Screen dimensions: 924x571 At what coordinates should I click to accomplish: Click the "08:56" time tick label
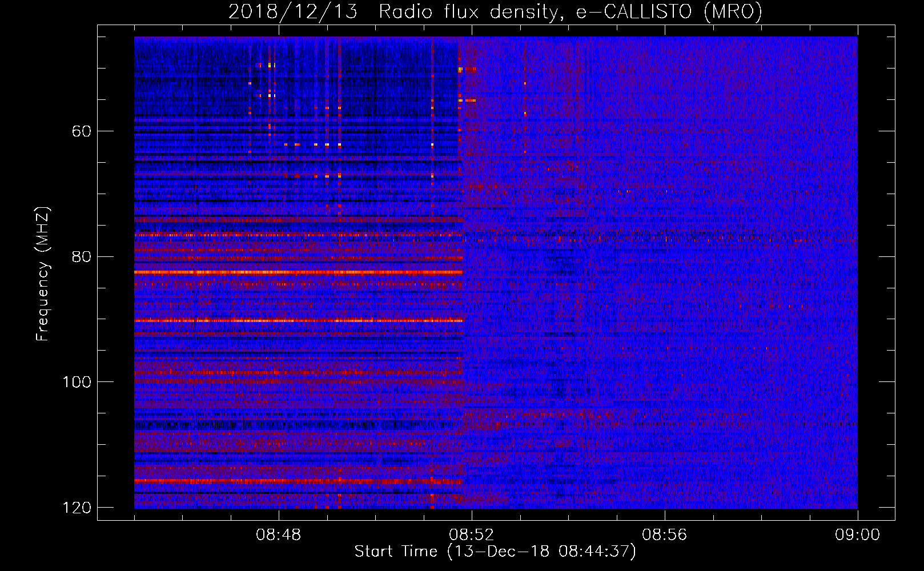665,535
